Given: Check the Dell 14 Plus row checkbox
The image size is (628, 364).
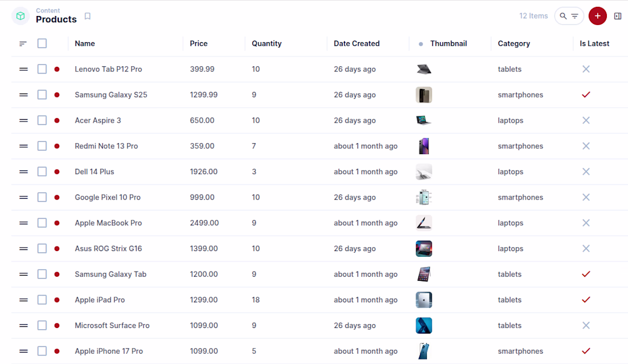Looking at the screenshot, I should (x=42, y=172).
